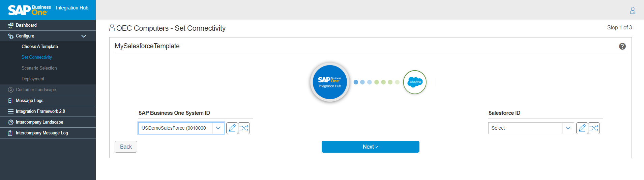
Task: Open the SAP Business One System ID dropdown
Action: [x=218, y=128]
